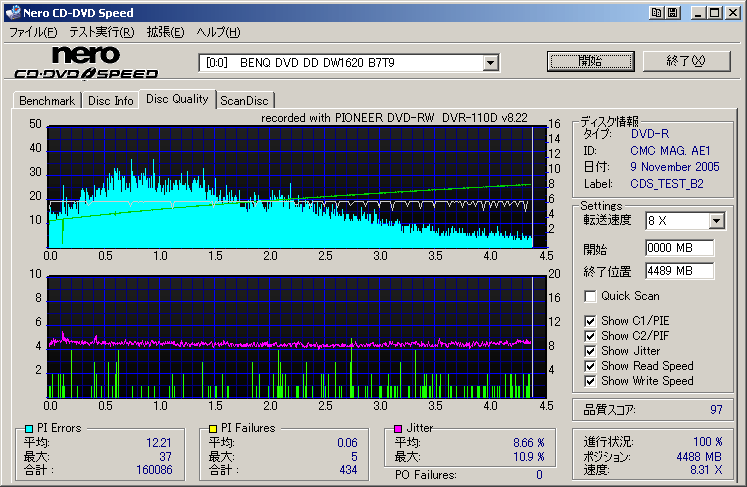Click the progress value 100 %

tap(707, 442)
